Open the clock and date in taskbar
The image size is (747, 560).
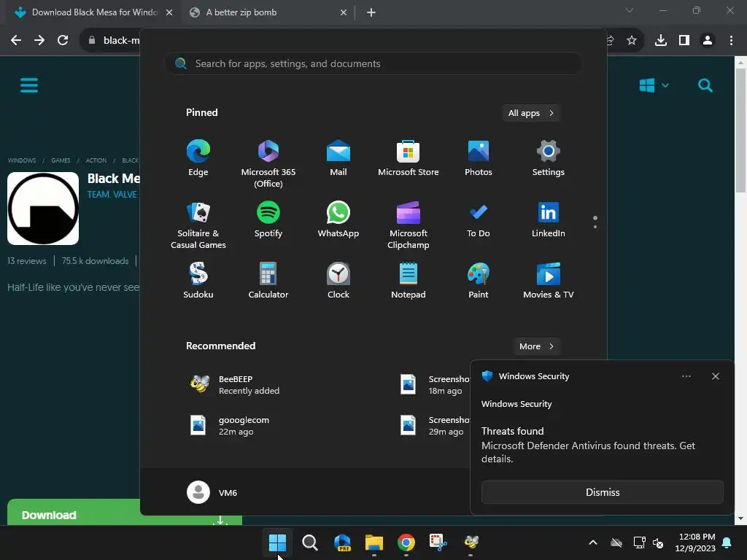click(x=695, y=542)
